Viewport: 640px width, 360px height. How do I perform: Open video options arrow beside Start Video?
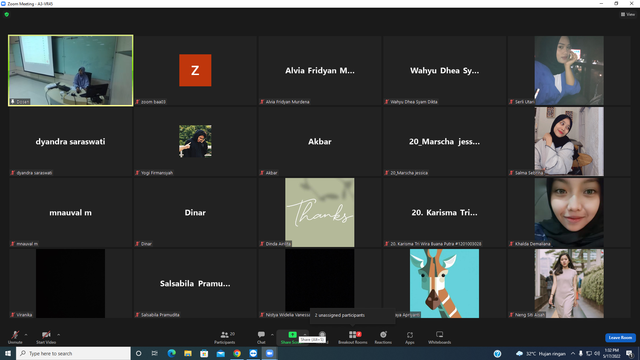[x=59, y=335]
